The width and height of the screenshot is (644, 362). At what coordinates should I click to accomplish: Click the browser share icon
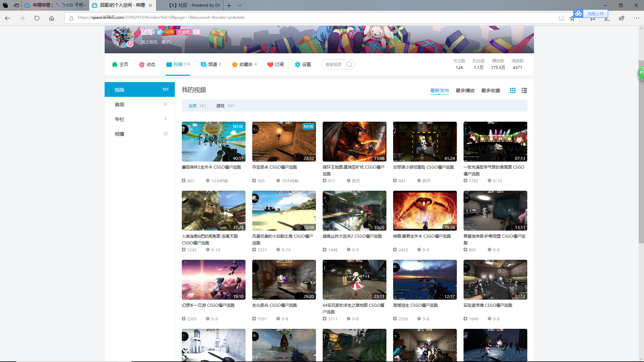click(622, 18)
